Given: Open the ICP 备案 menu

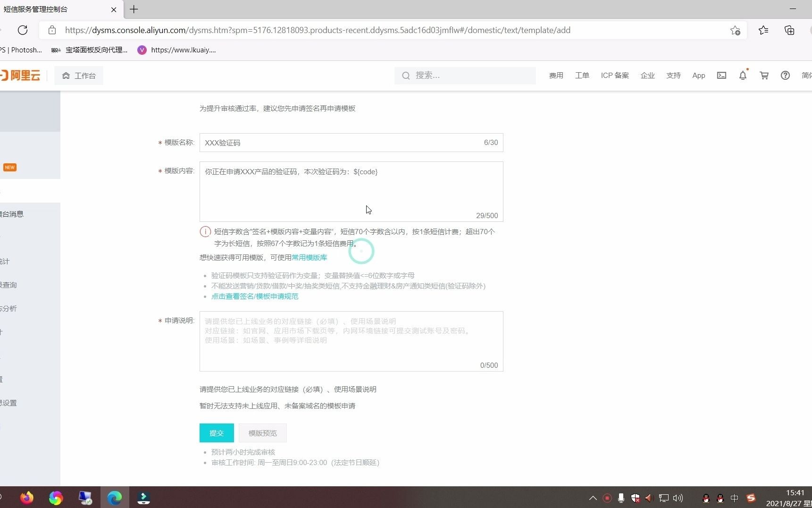Looking at the screenshot, I should tap(615, 76).
